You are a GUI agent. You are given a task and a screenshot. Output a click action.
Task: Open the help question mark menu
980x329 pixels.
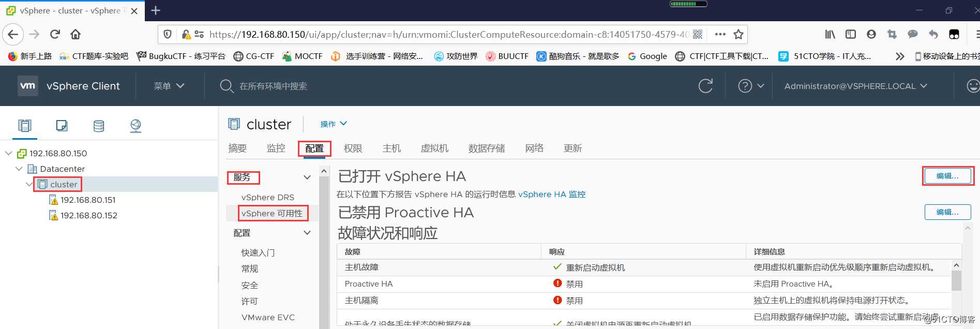pos(751,86)
